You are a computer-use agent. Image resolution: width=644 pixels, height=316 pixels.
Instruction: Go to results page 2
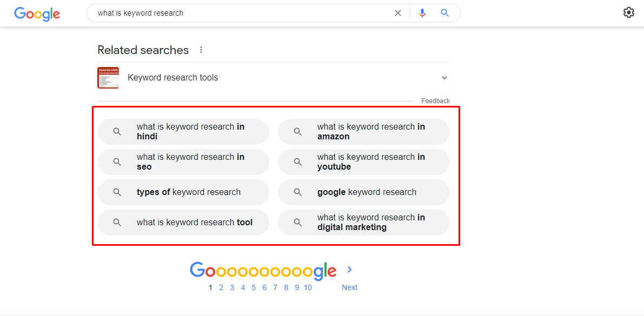coord(221,287)
